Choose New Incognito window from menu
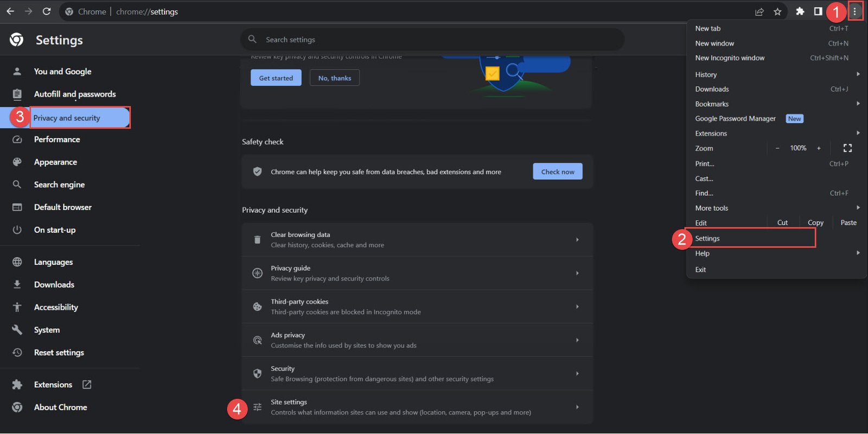This screenshot has height=434, width=868. coord(730,58)
